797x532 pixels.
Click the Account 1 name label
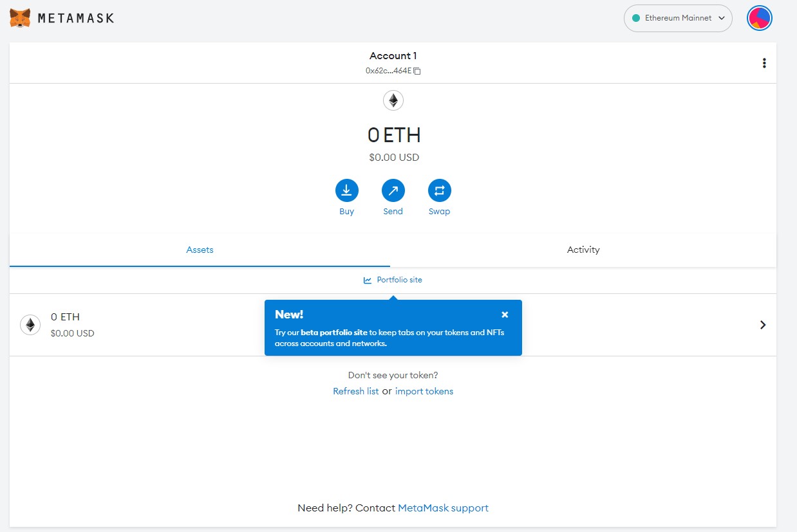click(x=393, y=56)
